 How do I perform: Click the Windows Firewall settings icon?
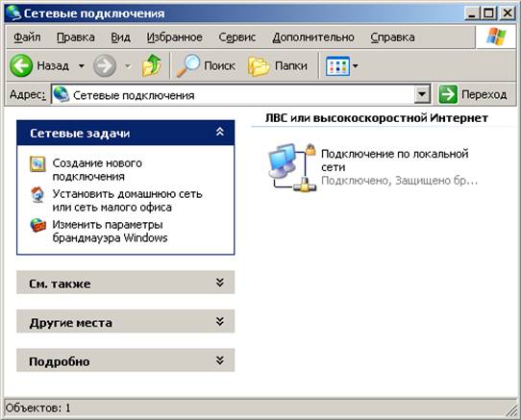37,225
